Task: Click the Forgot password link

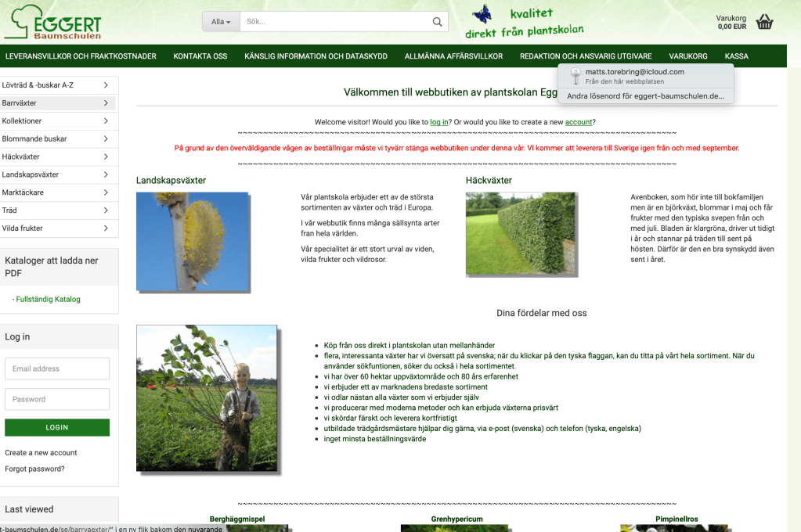Action: pyautogui.click(x=34, y=469)
